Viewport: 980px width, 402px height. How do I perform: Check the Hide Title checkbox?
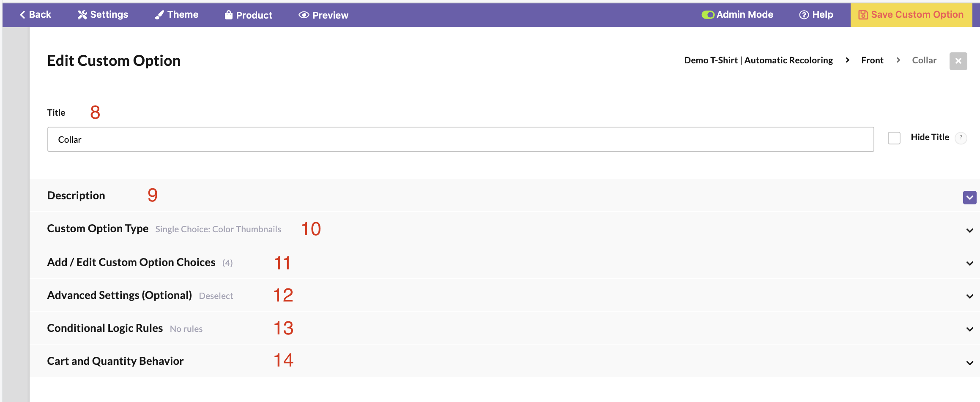click(x=894, y=138)
